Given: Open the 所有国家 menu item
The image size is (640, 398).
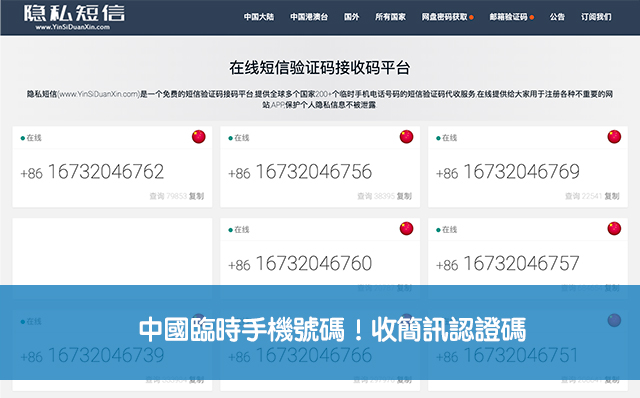Looking at the screenshot, I should point(390,17).
